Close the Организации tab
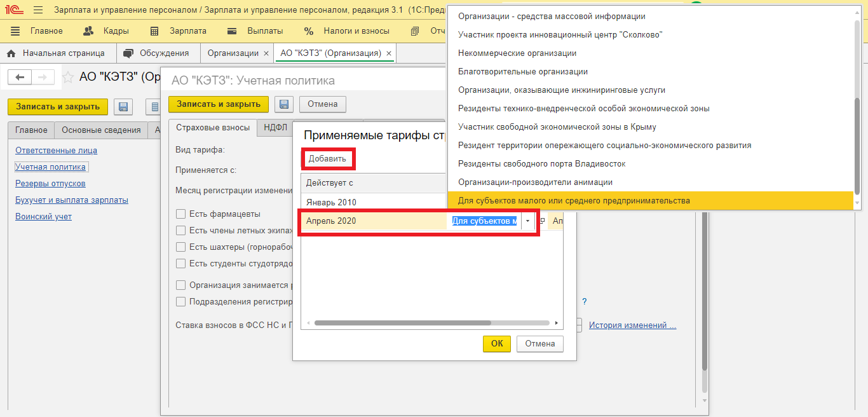The image size is (868, 417). tap(266, 53)
